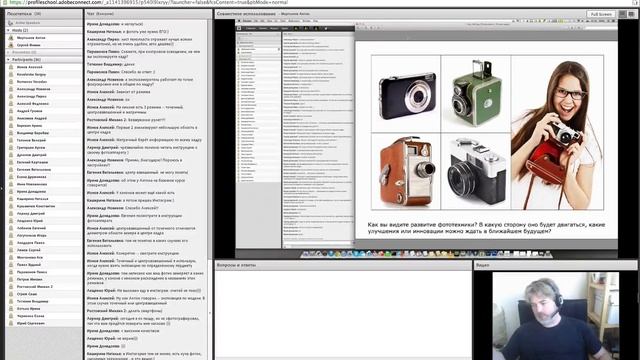Select participant Петров Михаил in attendee list
Viewport: 640px width, 360px height.
44,279
